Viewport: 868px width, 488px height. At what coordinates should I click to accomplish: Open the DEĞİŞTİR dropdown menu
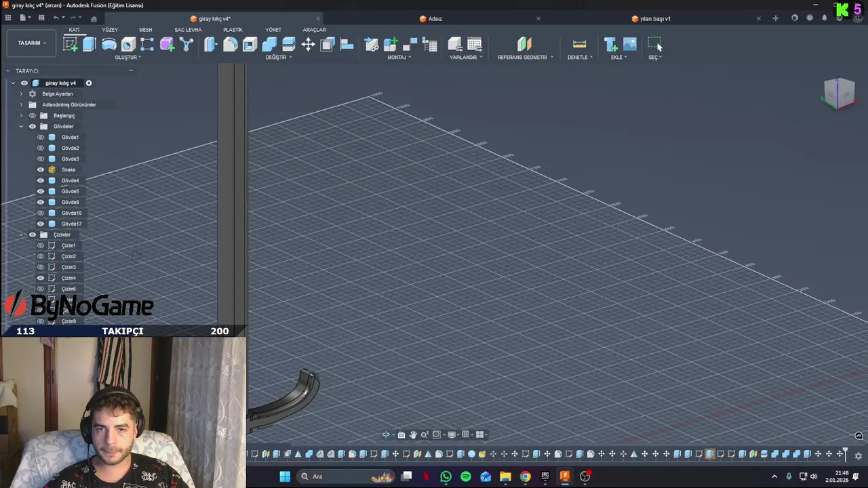coord(278,58)
